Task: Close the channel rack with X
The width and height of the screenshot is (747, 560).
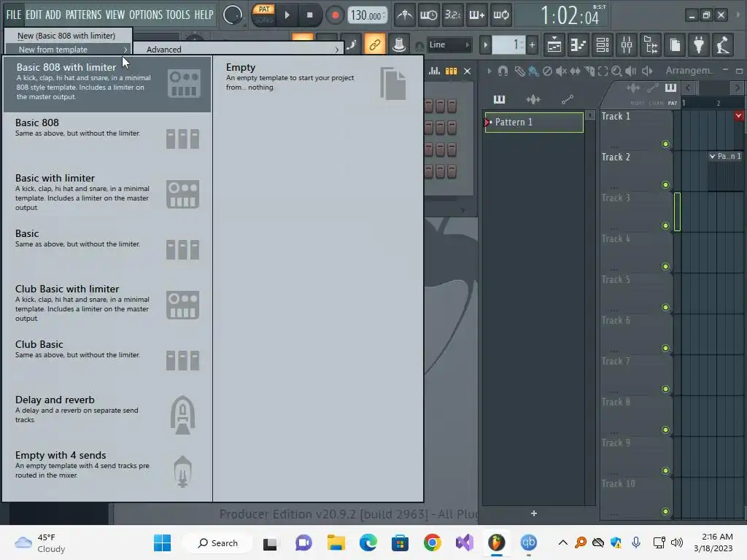Action: pos(468,71)
